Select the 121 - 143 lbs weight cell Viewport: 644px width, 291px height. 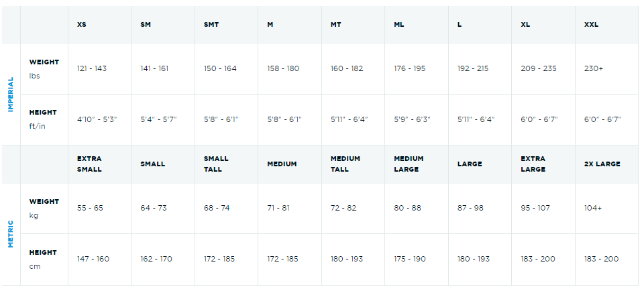click(92, 68)
